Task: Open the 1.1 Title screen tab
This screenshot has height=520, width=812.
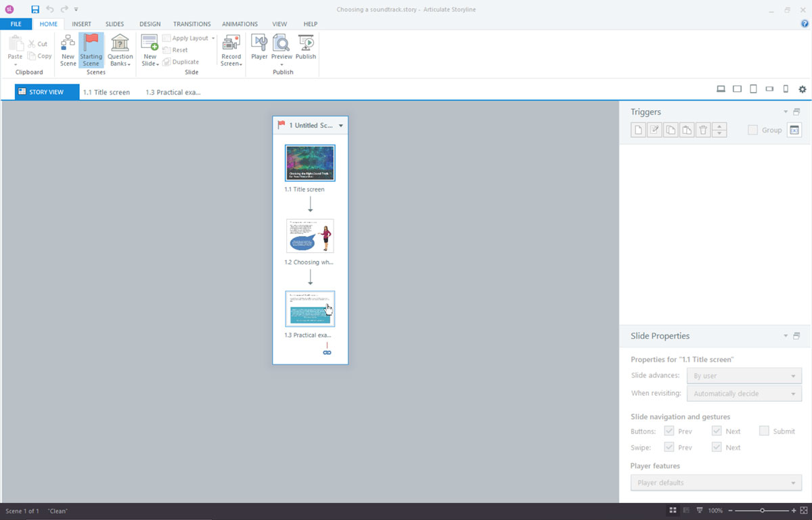Action: 106,92
